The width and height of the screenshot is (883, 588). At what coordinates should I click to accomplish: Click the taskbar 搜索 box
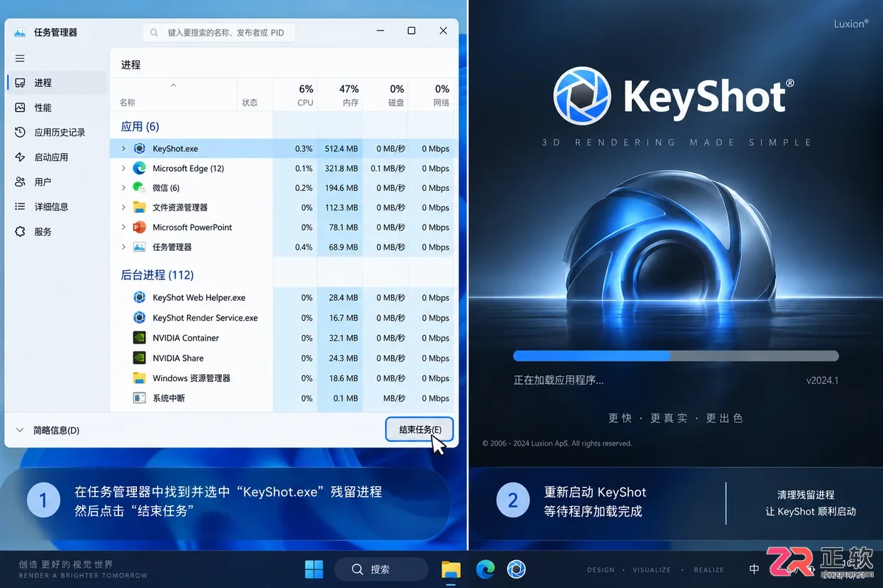click(381, 569)
